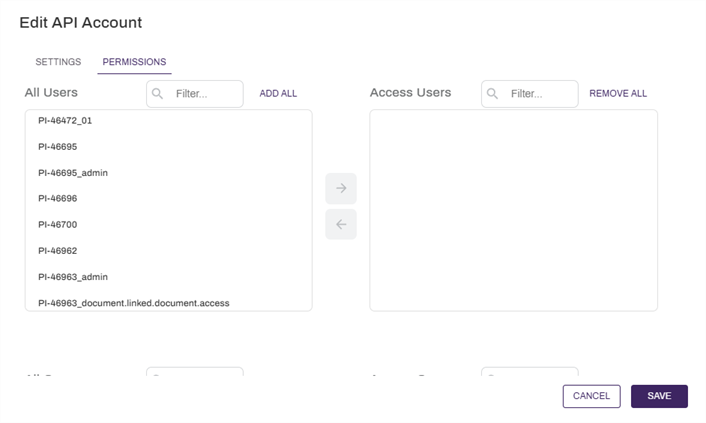Viewport: 706px width, 423px height.
Task: Click inside the empty Access Users list
Action: (513, 210)
